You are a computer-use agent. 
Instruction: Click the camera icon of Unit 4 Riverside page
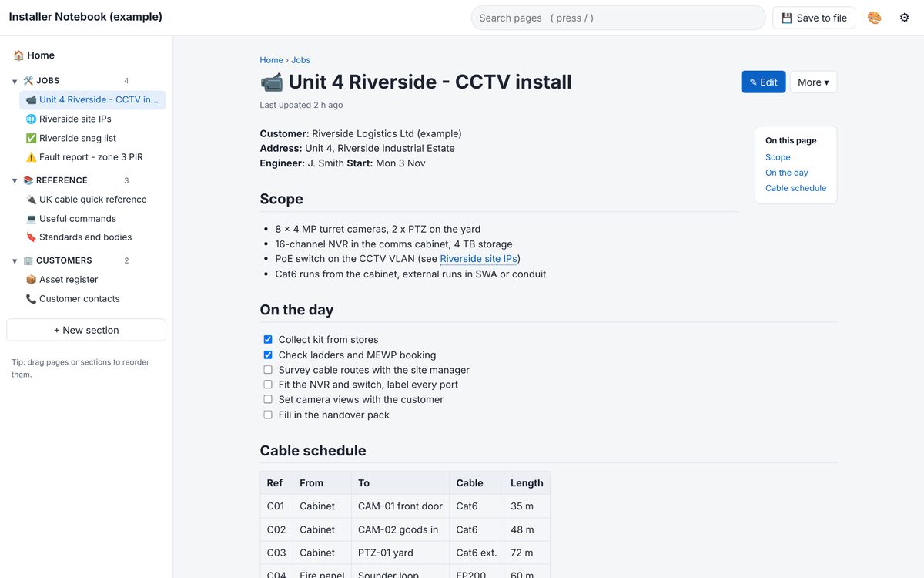pos(31,100)
